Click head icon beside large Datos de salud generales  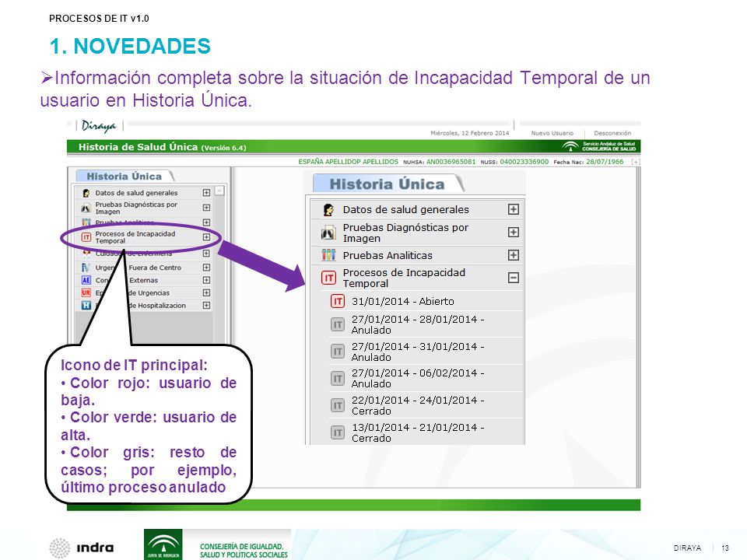[x=328, y=209]
